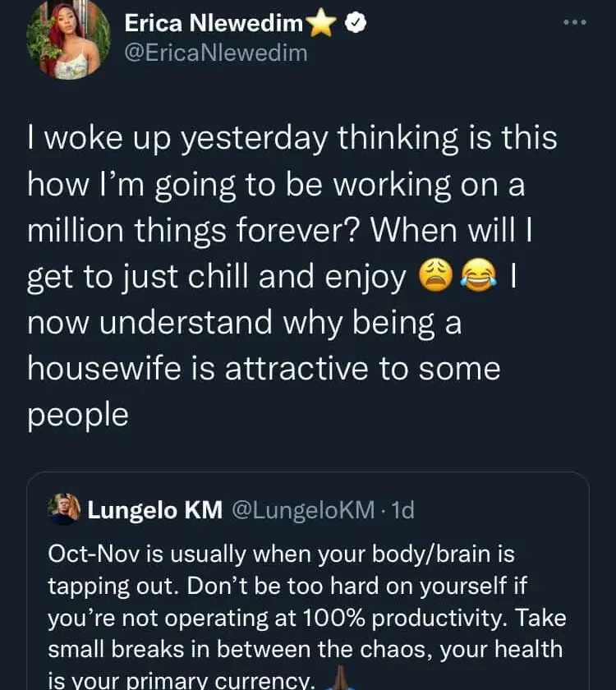The image size is (616, 690).
Task: Click Lungelo KM's small avatar
Action: pos(65,510)
